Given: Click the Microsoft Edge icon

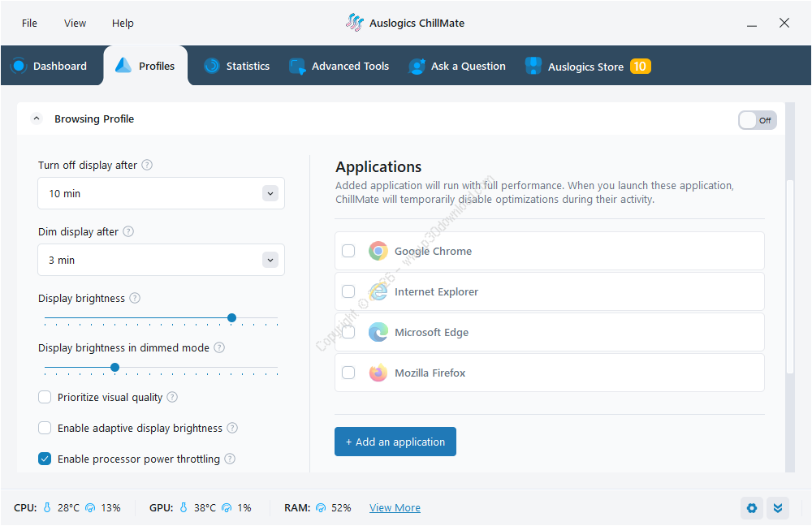Looking at the screenshot, I should 378,332.
